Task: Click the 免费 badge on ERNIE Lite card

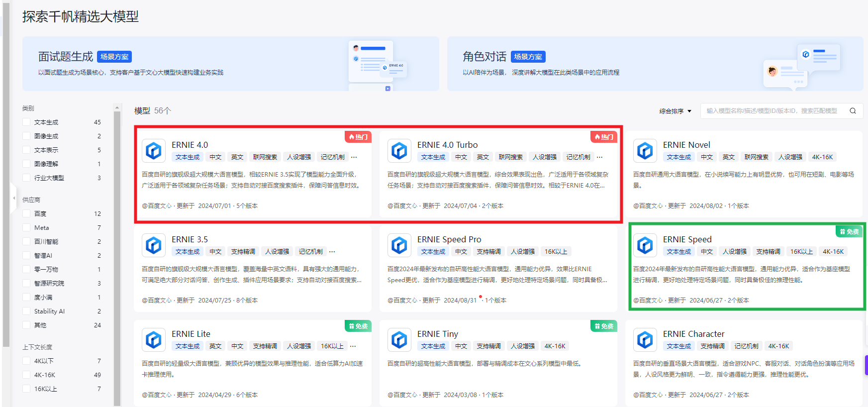Action: click(x=358, y=326)
